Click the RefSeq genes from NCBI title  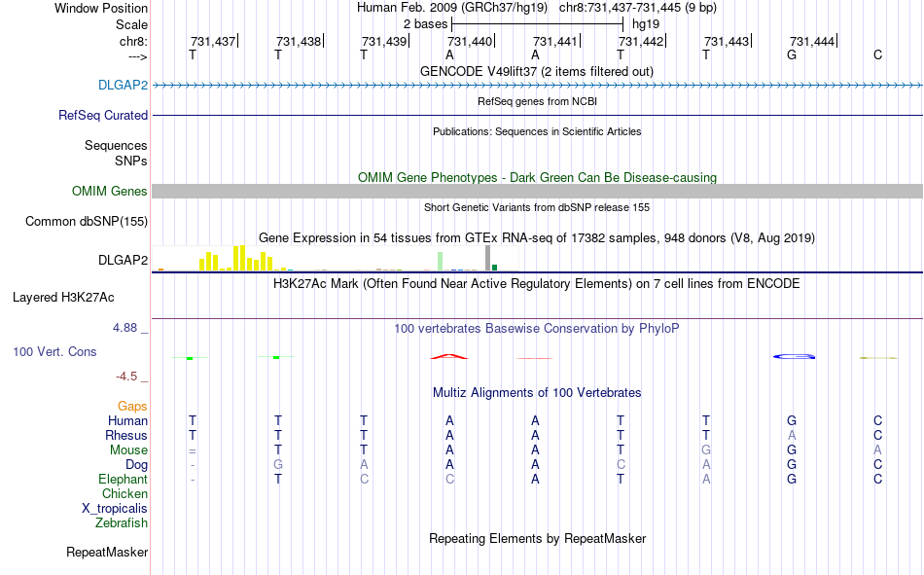[537, 101]
